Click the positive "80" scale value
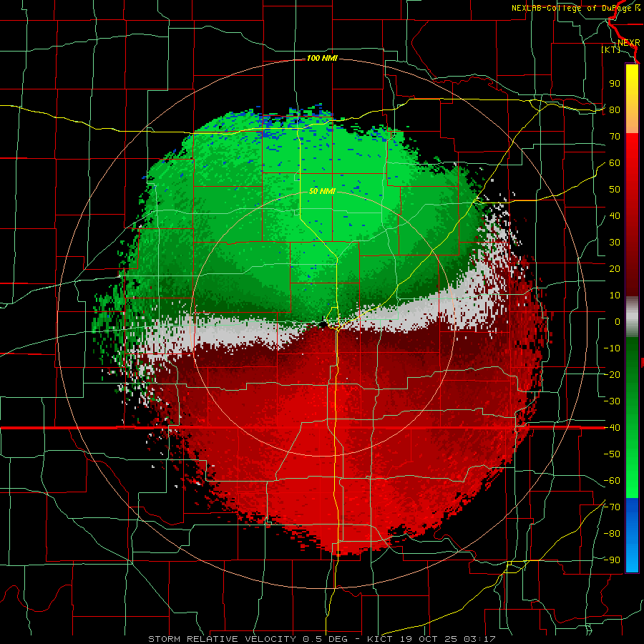Image resolution: width=644 pixels, height=644 pixels. pyautogui.click(x=615, y=109)
